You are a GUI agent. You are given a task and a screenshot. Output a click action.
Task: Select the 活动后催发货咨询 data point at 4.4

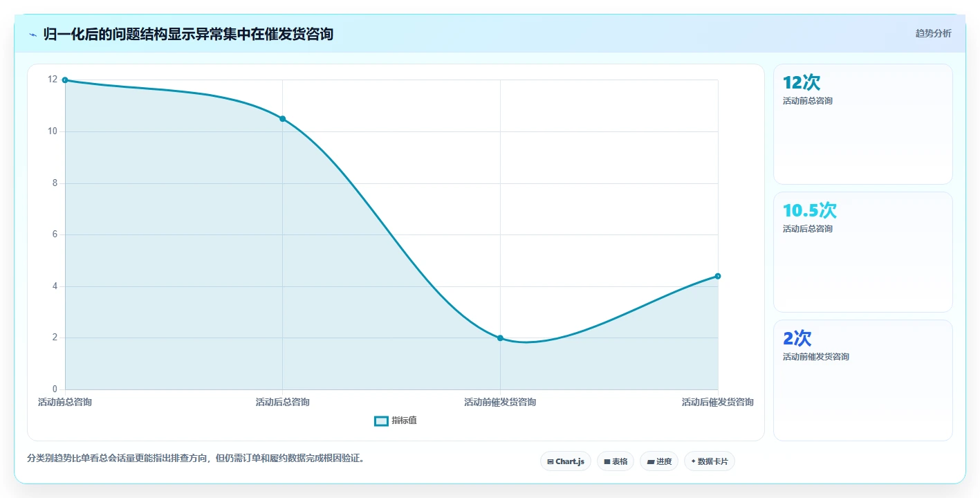pyautogui.click(x=718, y=276)
